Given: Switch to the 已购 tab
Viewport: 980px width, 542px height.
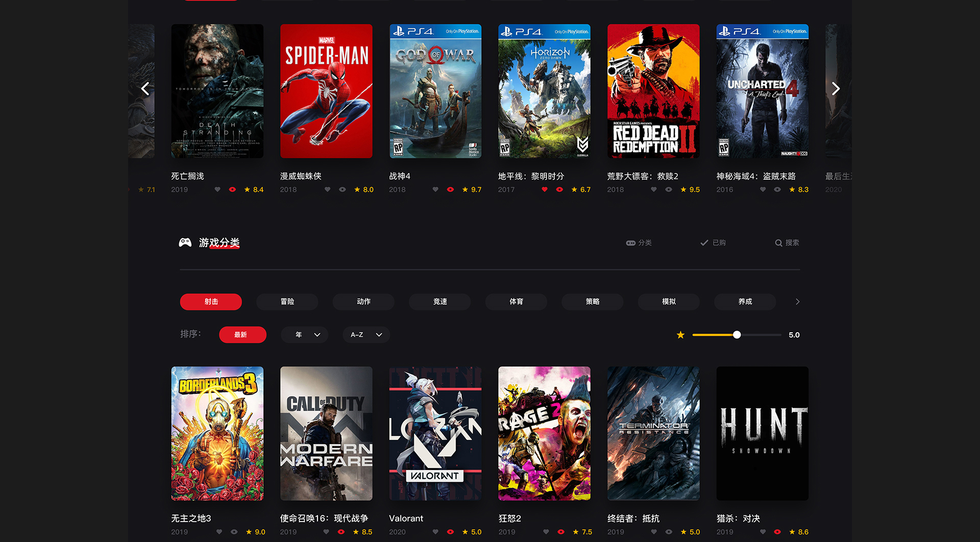Looking at the screenshot, I should point(713,242).
